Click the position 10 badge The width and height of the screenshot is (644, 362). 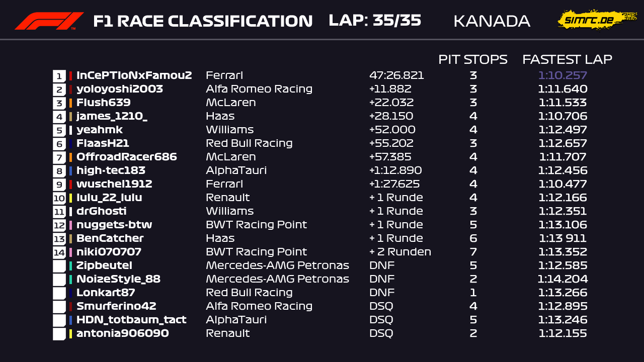pos(59,198)
